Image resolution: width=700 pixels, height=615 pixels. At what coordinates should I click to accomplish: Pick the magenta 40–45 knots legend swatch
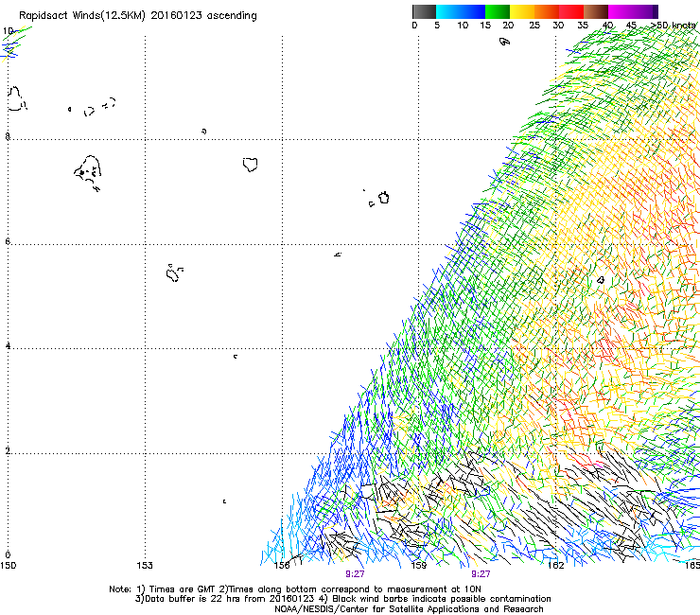(621, 11)
